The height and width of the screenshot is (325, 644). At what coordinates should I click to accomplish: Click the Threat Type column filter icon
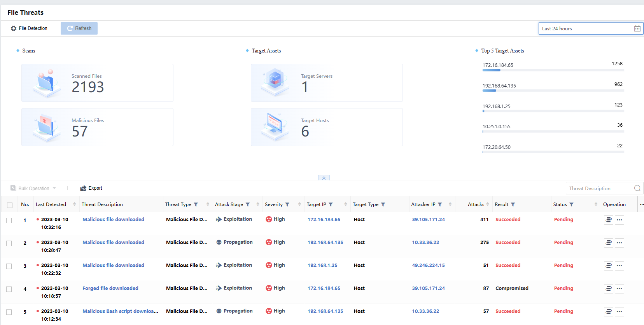pyautogui.click(x=196, y=204)
